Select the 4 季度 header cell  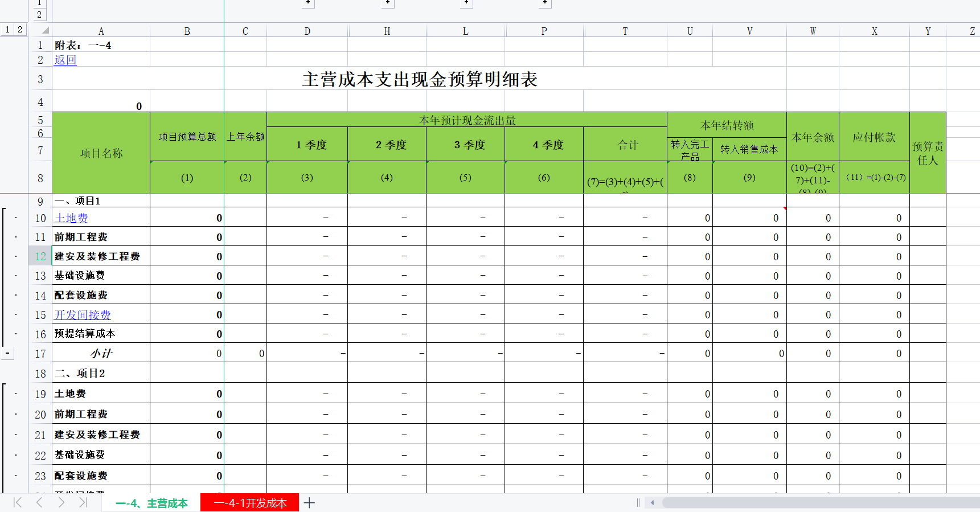(x=544, y=145)
